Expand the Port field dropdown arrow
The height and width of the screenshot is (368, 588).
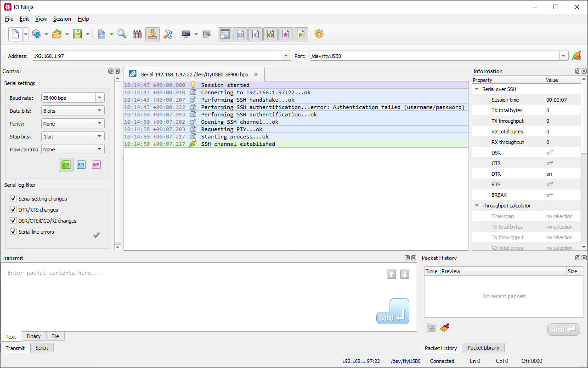(564, 56)
